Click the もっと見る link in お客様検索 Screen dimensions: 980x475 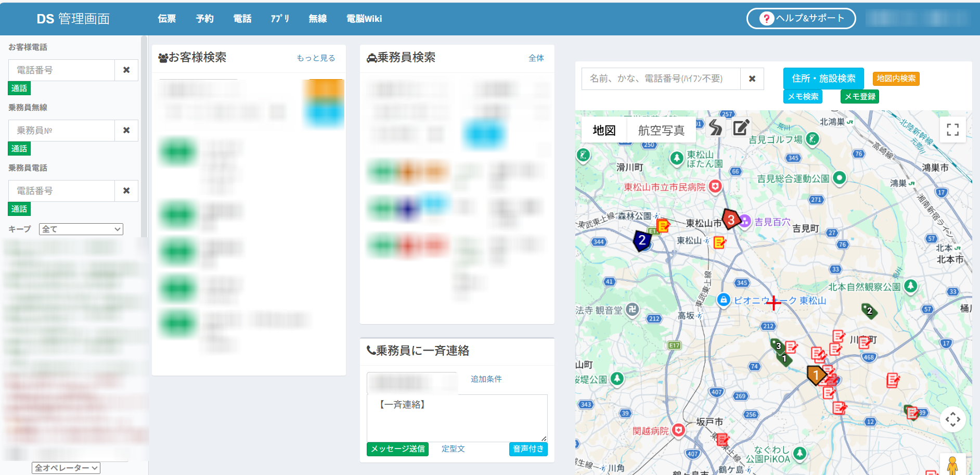tap(315, 58)
